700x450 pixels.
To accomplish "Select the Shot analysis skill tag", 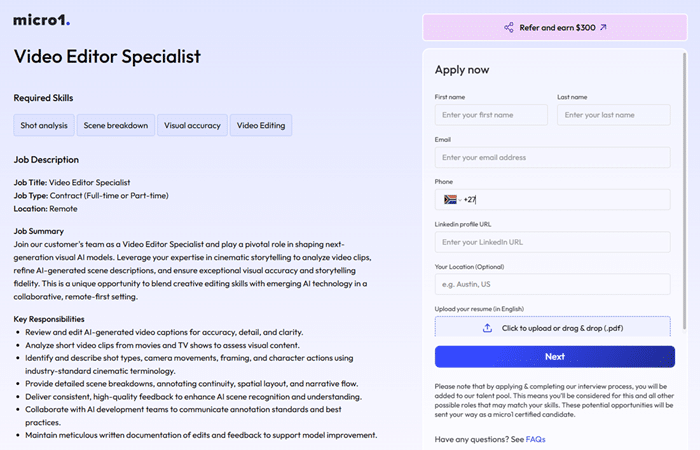I will tap(43, 125).
